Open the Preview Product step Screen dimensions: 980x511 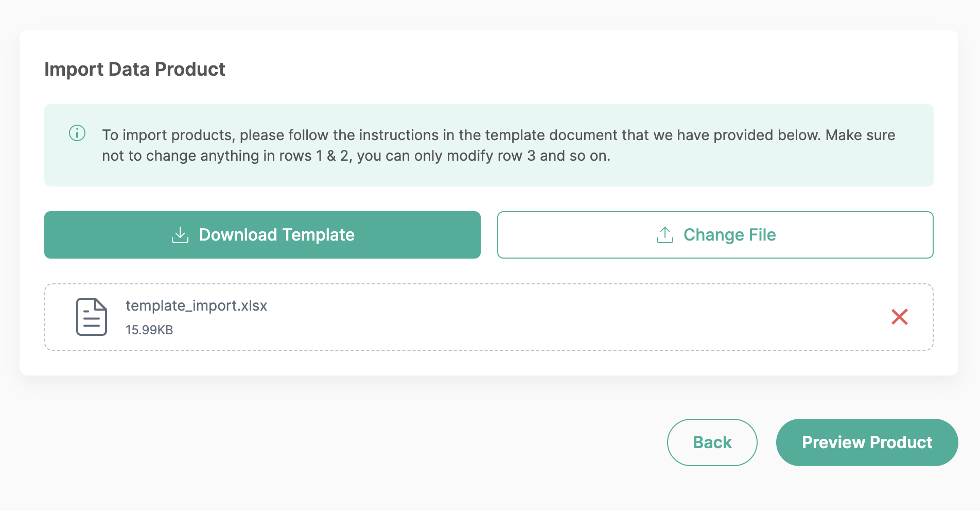click(867, 442)
